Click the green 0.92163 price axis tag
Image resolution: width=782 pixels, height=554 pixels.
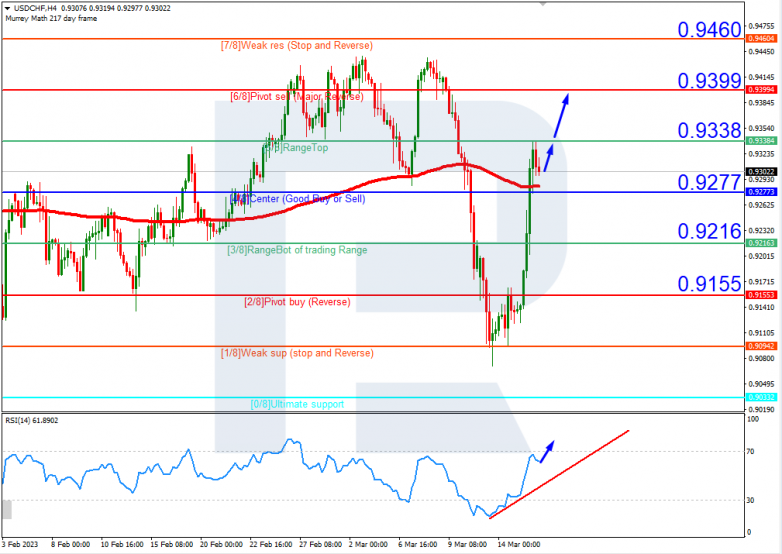pyautogui.click(x=762, y=243)
